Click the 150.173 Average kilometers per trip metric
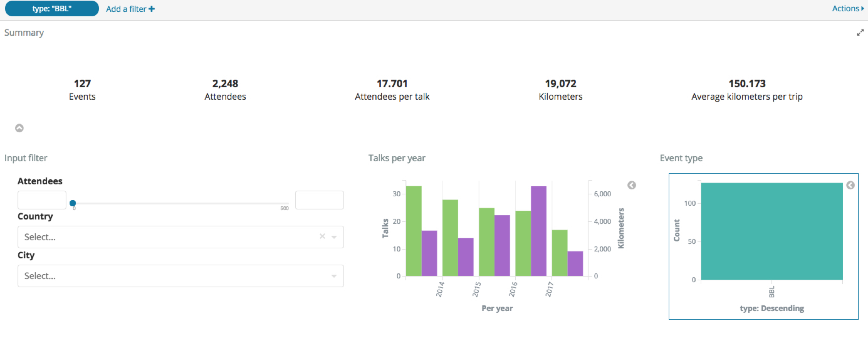This screenshot has height=338, width=868. click(x=747, y=90)
